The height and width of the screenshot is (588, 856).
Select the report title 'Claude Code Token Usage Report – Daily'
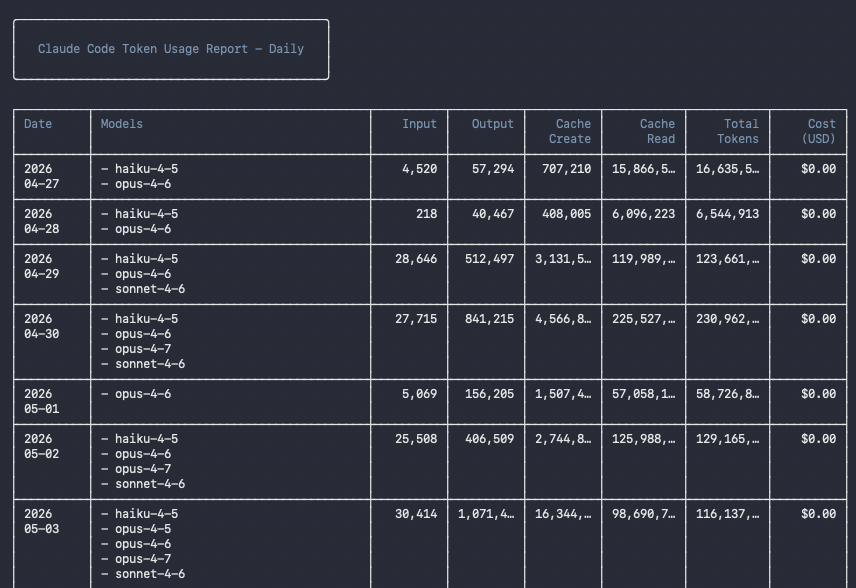[171, 49]
